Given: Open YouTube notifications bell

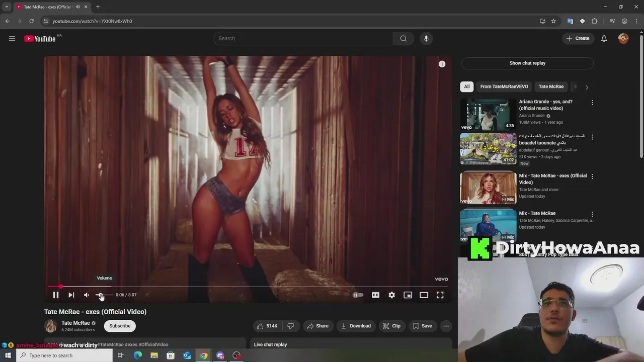Looking at the screenshot, I should pos(604,38).
